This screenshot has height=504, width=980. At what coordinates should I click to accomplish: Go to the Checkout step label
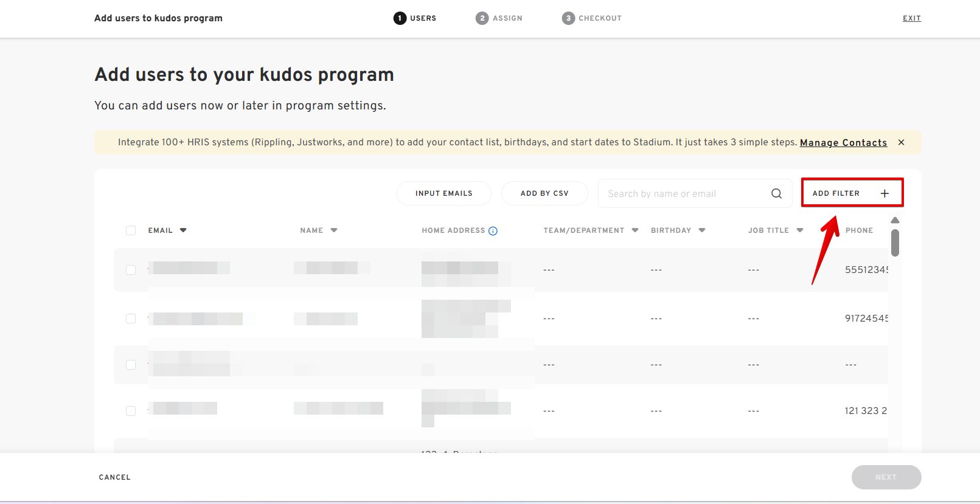coord(600,18)
